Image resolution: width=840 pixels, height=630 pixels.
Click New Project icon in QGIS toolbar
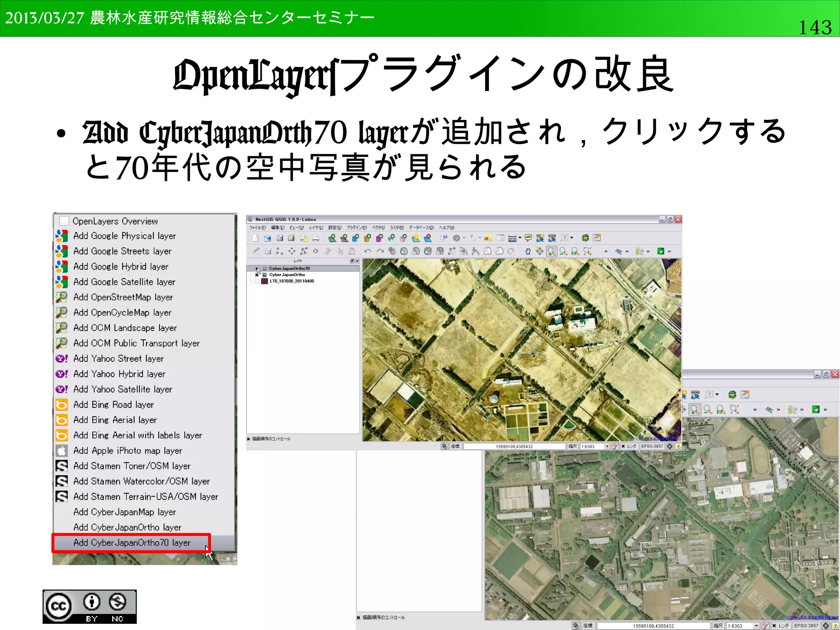click(x=255, y=238)
